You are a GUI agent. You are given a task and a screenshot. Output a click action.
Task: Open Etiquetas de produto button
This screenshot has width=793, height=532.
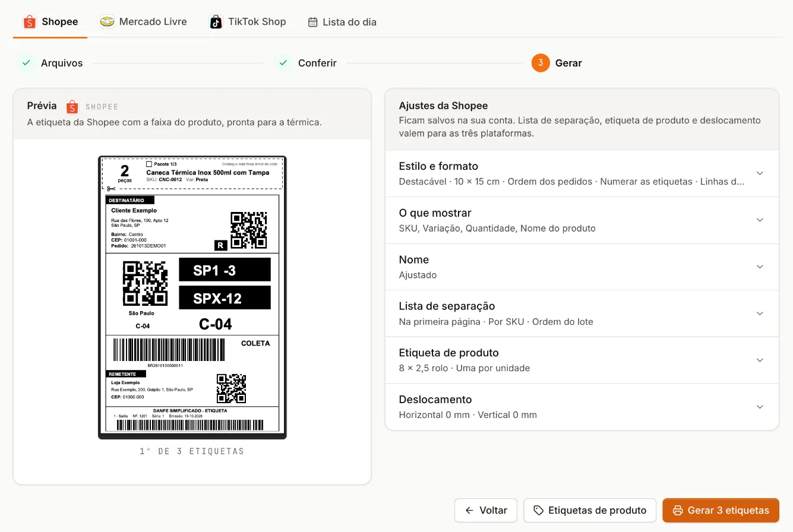[590, 511]
